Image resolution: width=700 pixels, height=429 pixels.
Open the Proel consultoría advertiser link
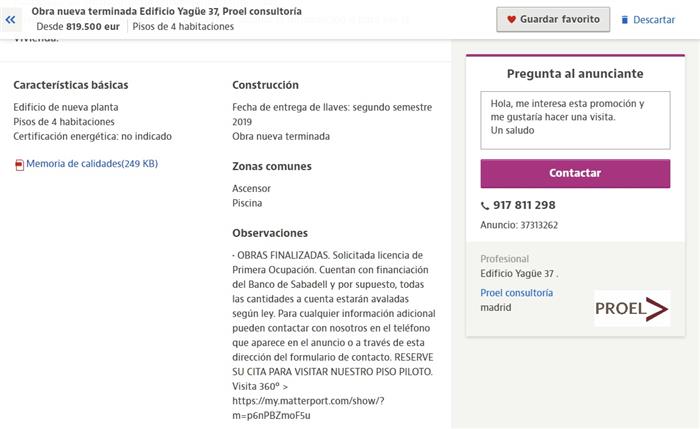516,293
